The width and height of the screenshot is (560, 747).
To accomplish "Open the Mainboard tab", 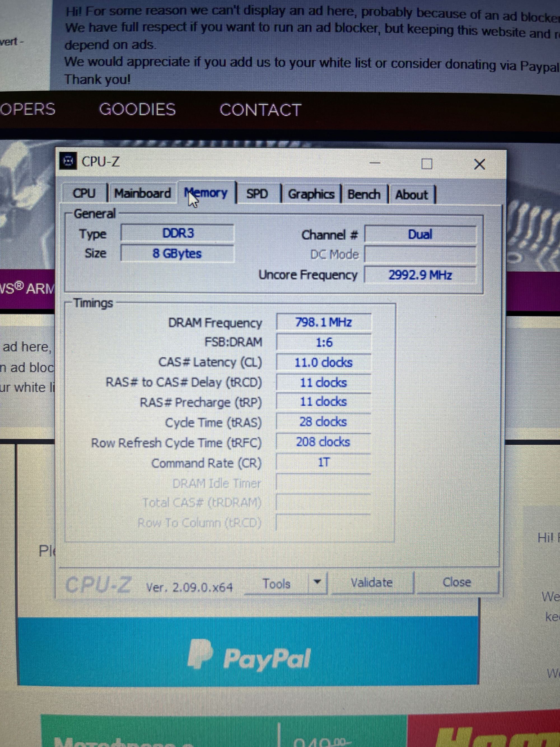I will pyautogui.click(x=143, y=194).
